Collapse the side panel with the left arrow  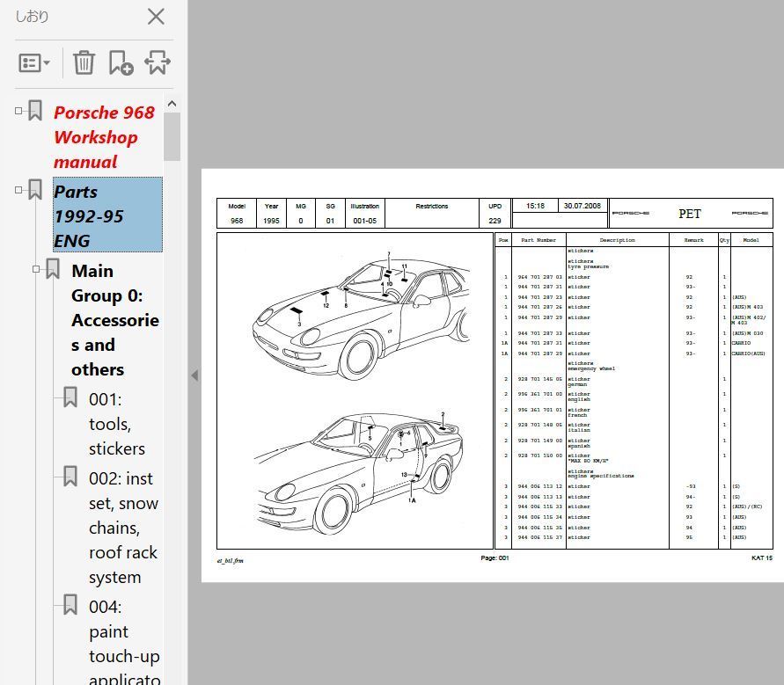tap(194, 375)
